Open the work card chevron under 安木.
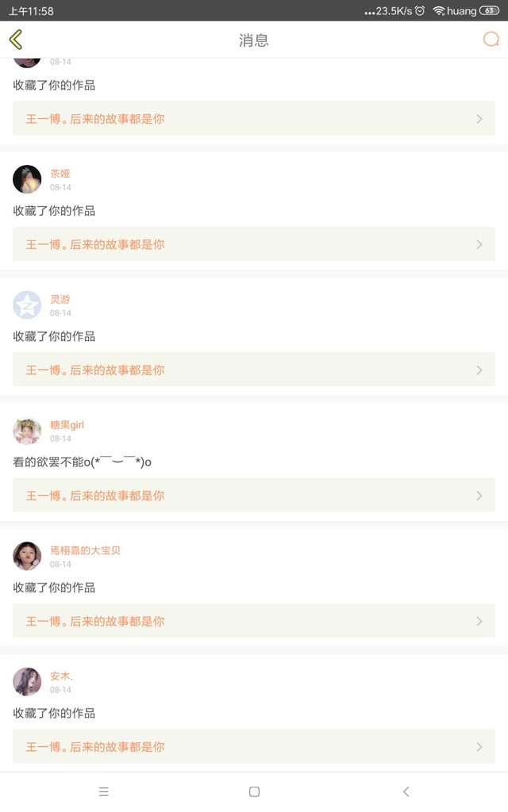The image size is (508, 812). pos(479,747)
